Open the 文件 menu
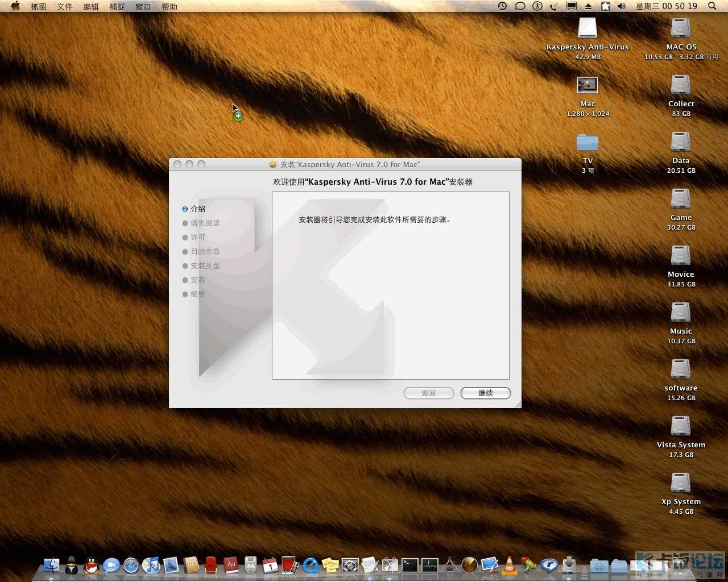Viewport: 728px width, 582px height. coord(65,6)
